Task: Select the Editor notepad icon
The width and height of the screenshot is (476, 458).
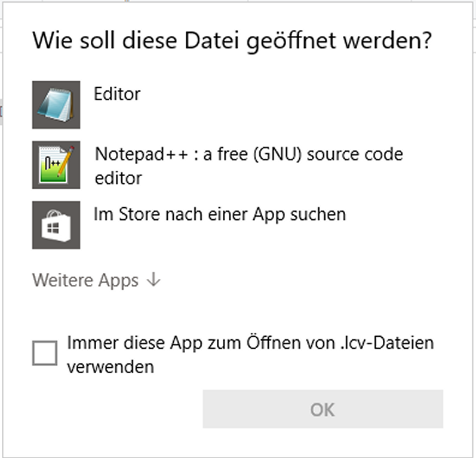Action: 56,104
